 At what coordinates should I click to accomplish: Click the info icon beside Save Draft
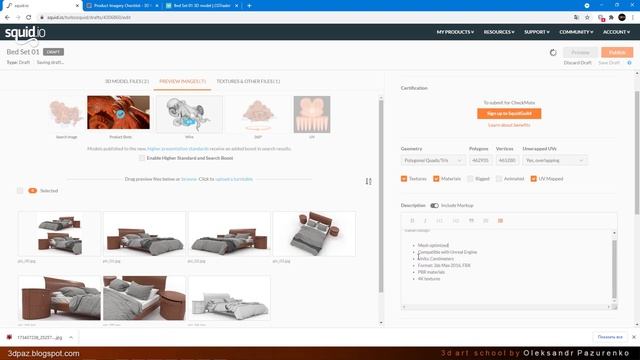point(629,63)
